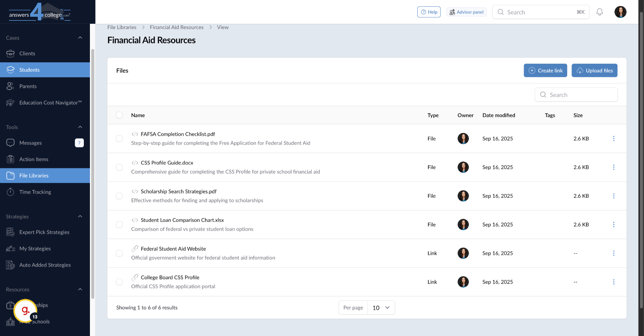
Task: Tick the select-all checkbox in table header
Action: [119, 115]
